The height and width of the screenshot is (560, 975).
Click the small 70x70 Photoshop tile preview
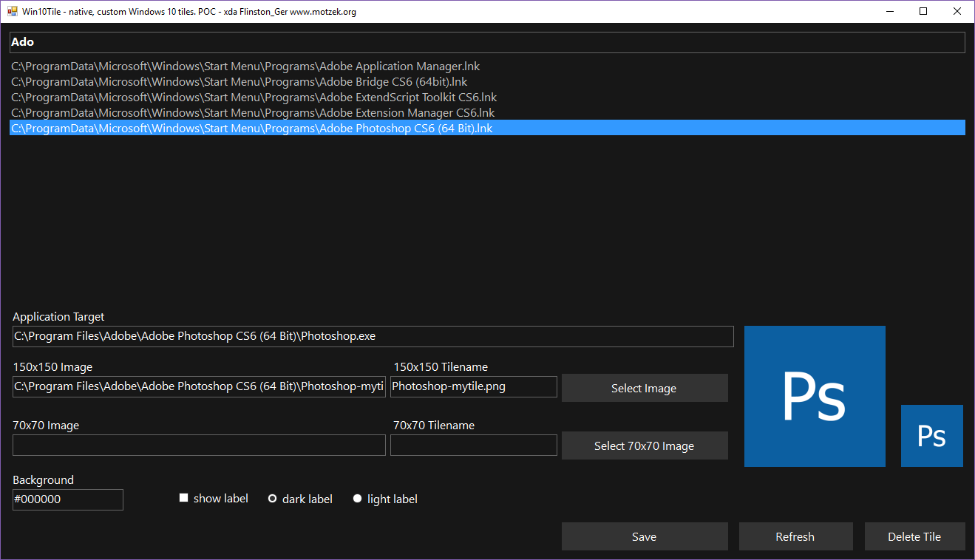click(x=931, y=435)
